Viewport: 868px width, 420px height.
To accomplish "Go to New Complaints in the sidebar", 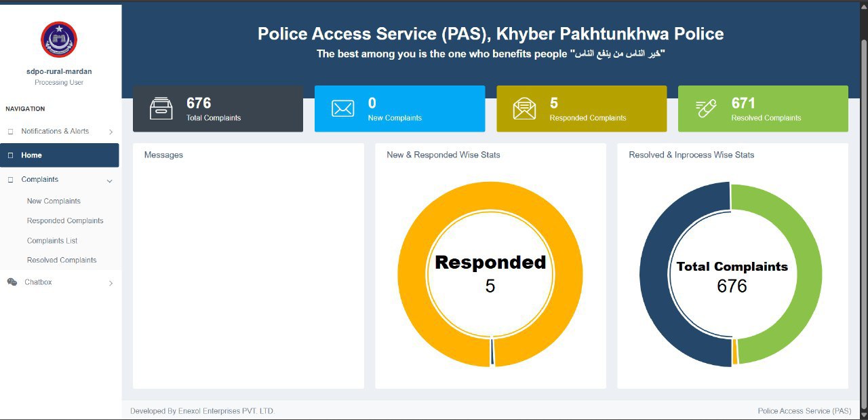I will coord(54,201).
